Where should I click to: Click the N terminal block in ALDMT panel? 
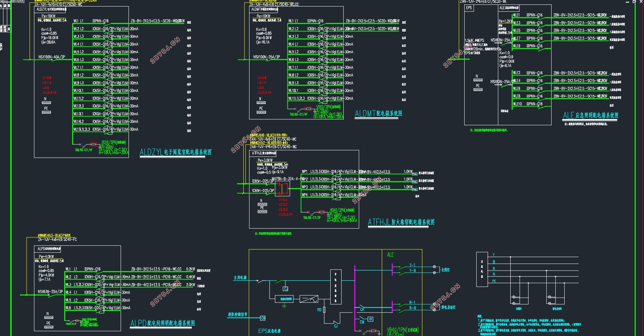[261, 103]
